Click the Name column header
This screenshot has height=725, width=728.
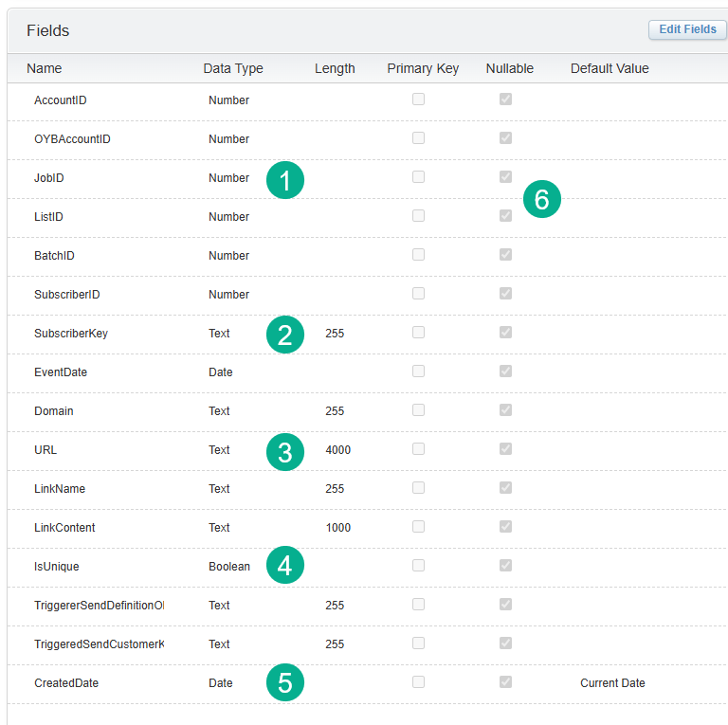(x=44, y=68)
